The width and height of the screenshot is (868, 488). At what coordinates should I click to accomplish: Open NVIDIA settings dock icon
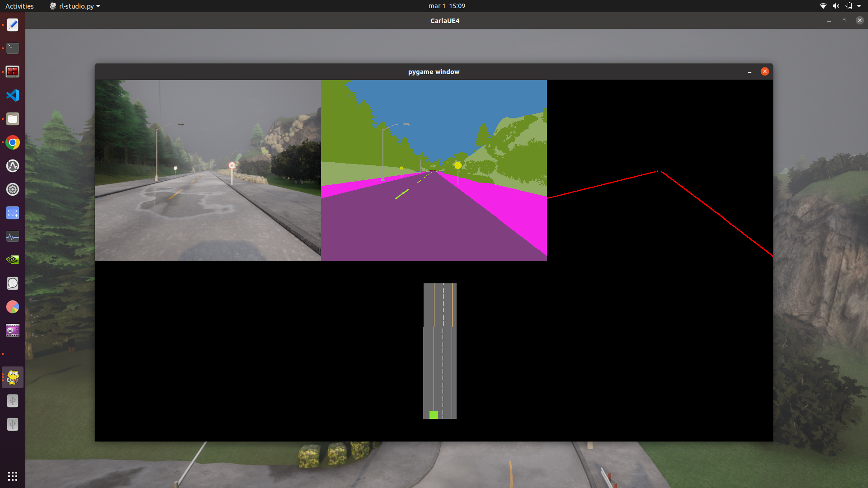(13, 260)
